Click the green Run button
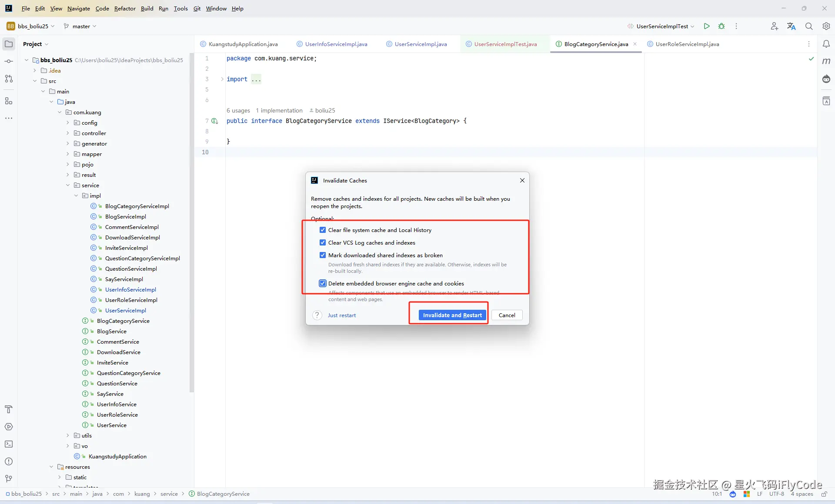 pyautogui.click(x=707, y=26)
